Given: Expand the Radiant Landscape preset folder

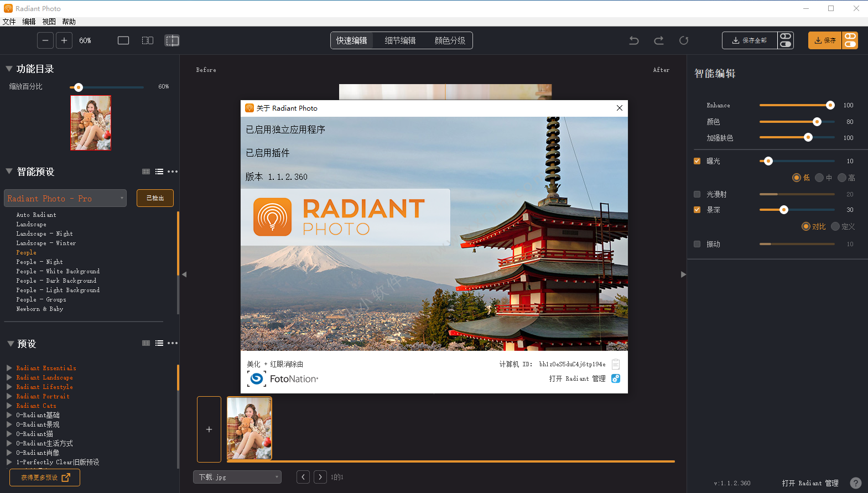Looking at the screenshot, I should click(9, 377).
